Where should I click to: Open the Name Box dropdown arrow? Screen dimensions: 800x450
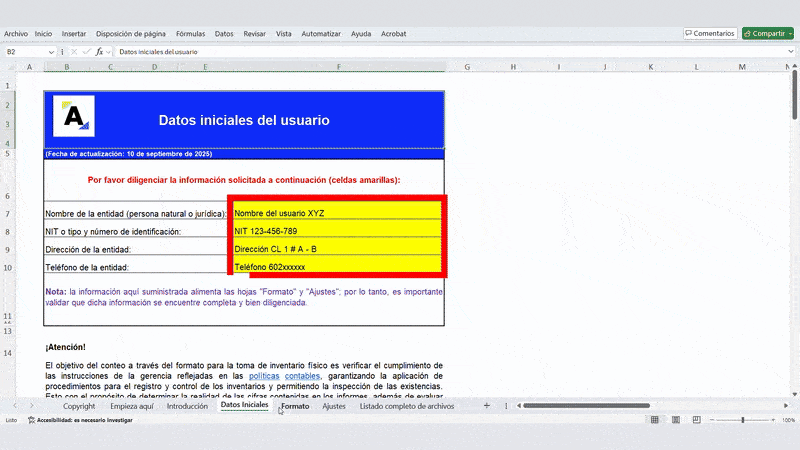click(51, 51)
